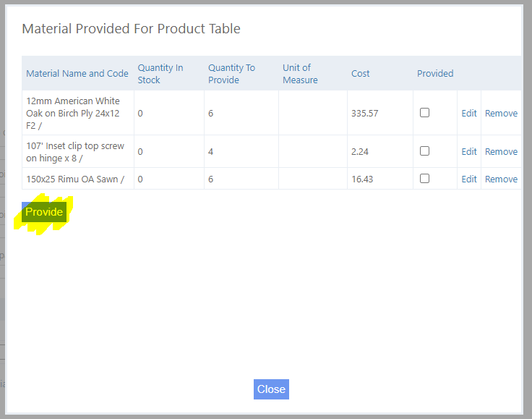
Task: Edit the 107' Inset clip top screw row
Action: coord(469,151)
